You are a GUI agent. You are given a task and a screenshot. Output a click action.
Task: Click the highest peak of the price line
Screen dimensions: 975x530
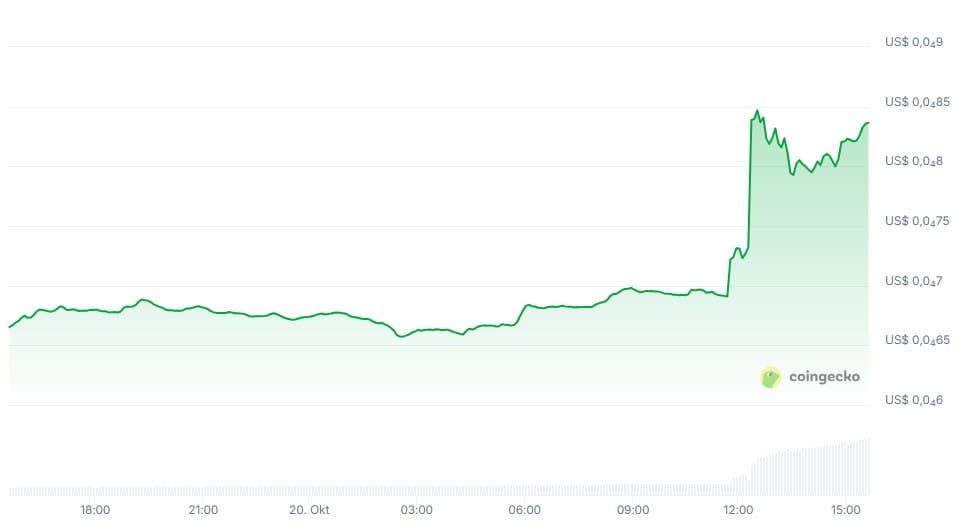pyautogui.click(x=757, y=111)
